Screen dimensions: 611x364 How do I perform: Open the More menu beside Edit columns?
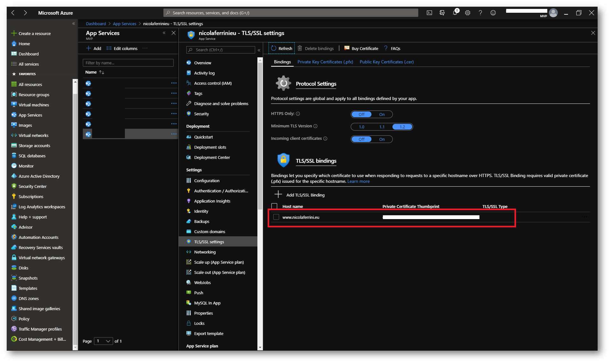click(145, 48)
